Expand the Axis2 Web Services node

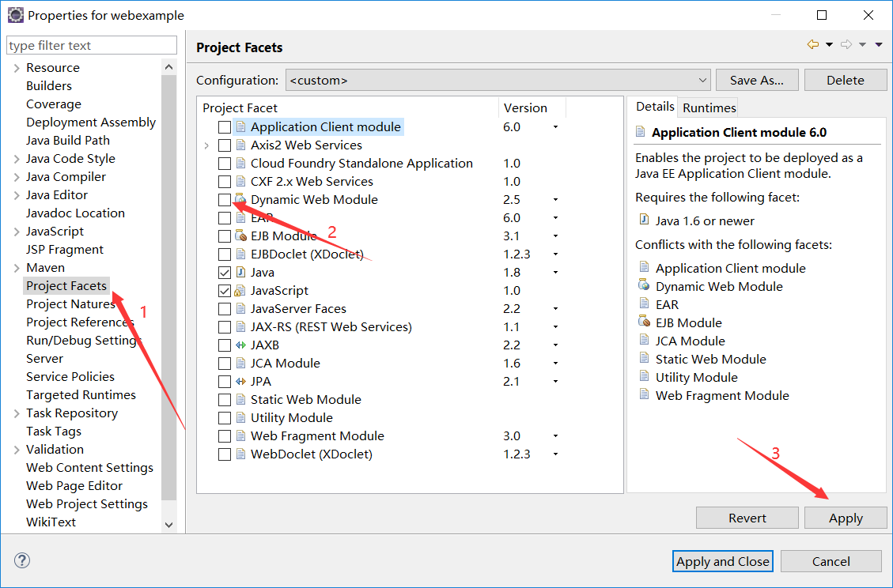pyautogui.click(x=206, y=145)
